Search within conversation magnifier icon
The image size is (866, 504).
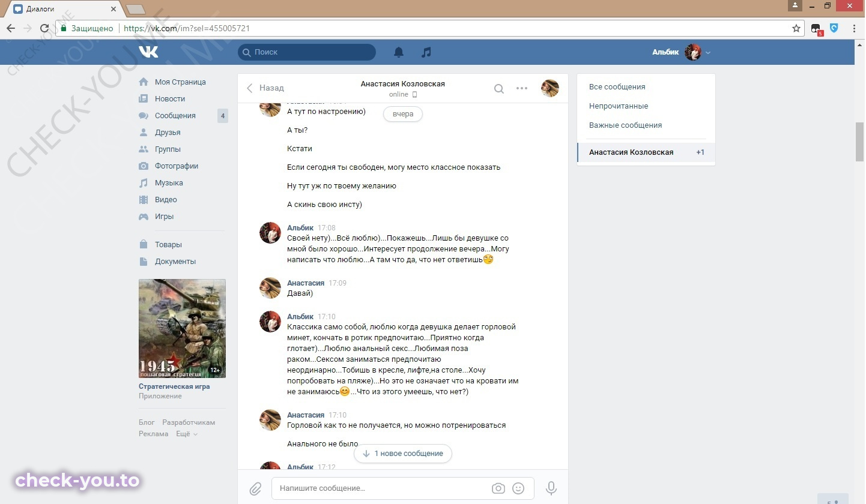[499, 89]
